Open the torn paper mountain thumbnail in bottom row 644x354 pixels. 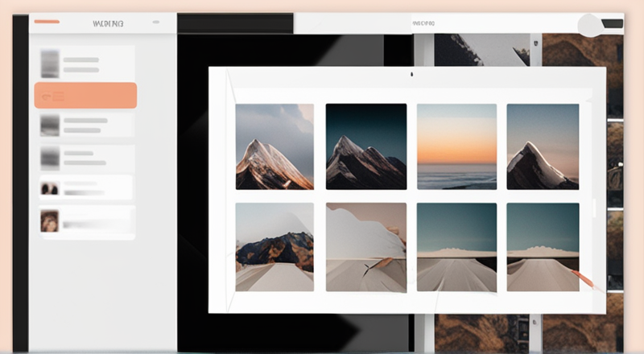(x=366, y=247)
